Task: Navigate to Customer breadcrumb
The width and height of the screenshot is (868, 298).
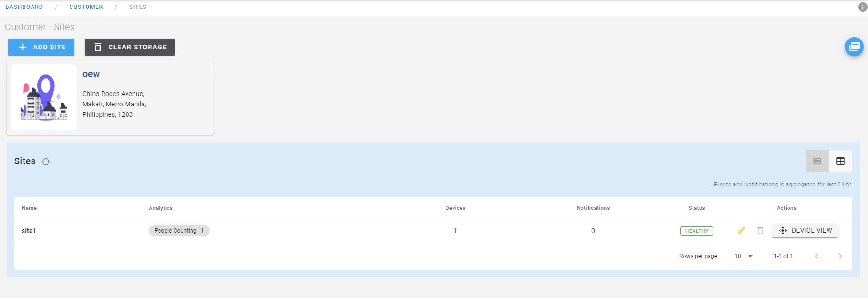Action: [86, 7]
